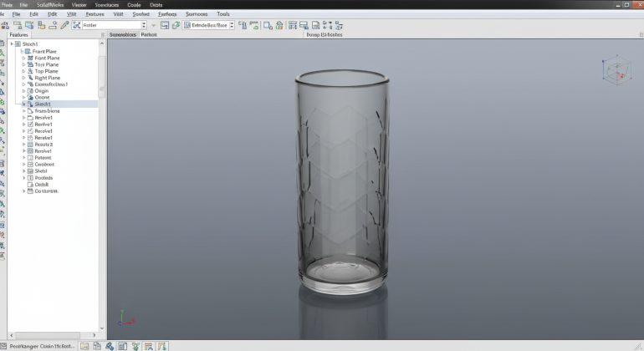Click the first icon in the left vertical toolbar
This screenshot has width=644, height=351.
pyautogui.click(x=3, y=43)
